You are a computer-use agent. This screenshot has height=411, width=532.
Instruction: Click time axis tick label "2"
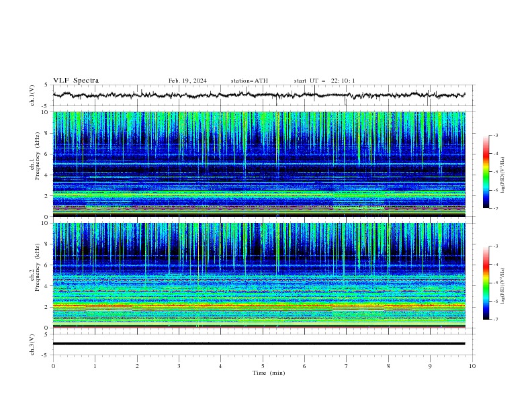137,366
